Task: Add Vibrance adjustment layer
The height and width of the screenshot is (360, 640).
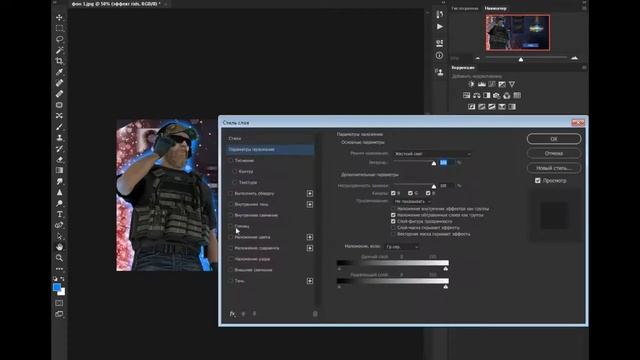Action: point(512,84)
